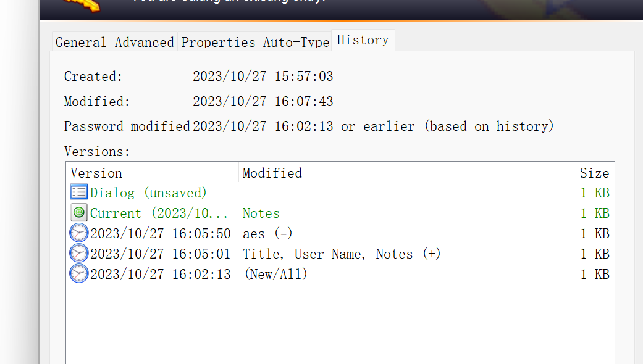643x364 pixels.
Task: Switch to the General tab
Action: [81, 42]
